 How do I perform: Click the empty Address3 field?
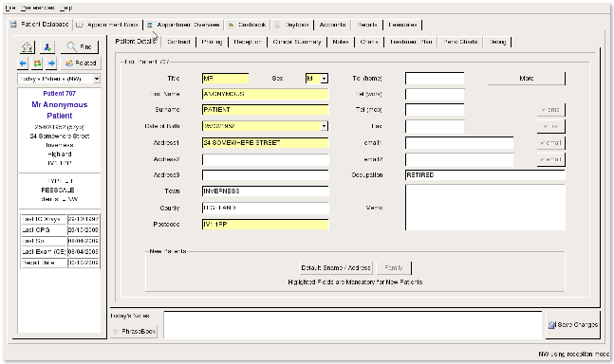coord(266,175)
